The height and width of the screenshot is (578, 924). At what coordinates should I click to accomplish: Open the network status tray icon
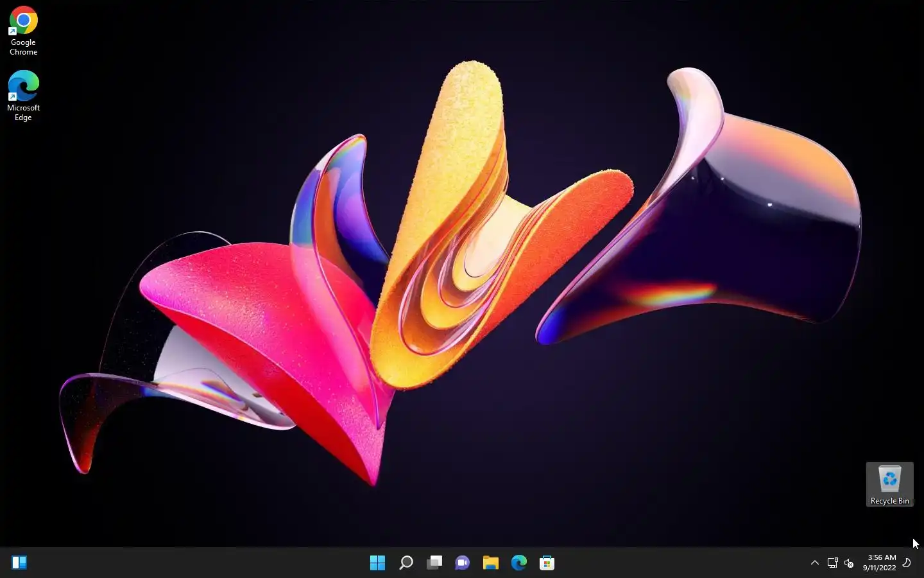pos(832,563)
